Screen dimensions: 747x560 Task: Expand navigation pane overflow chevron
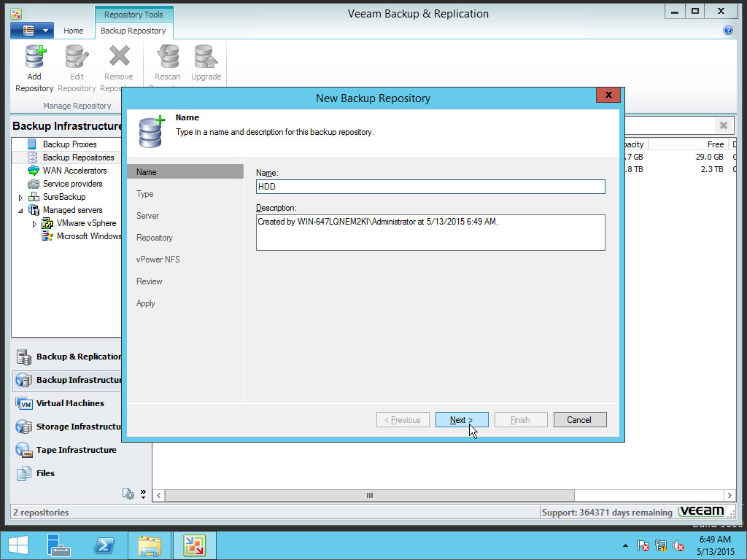[144, 494]
